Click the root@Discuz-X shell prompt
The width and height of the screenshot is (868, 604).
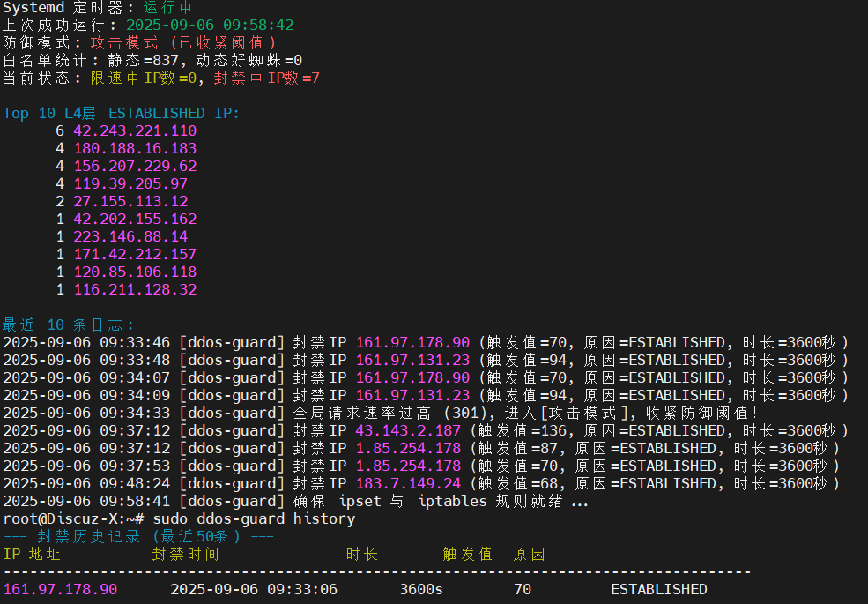coord(74,518)
